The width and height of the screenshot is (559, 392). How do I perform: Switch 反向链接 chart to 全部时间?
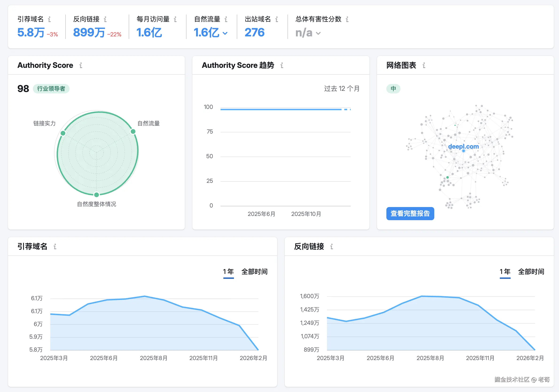click(531, 272)
